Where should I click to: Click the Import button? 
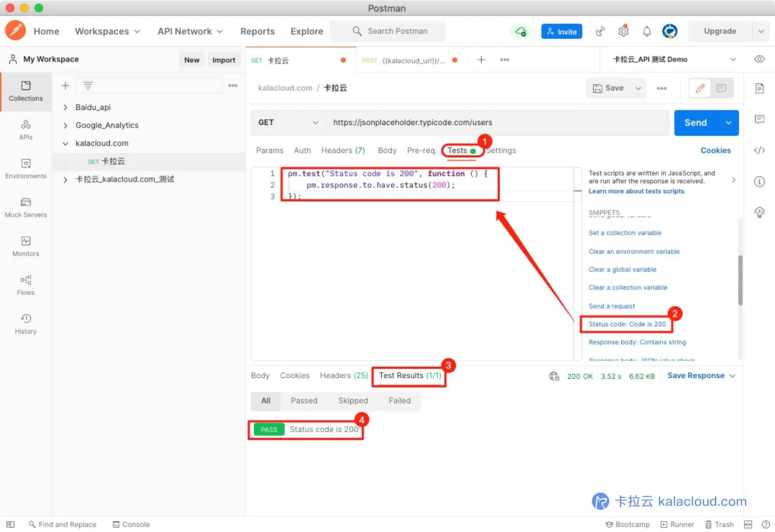224,60
